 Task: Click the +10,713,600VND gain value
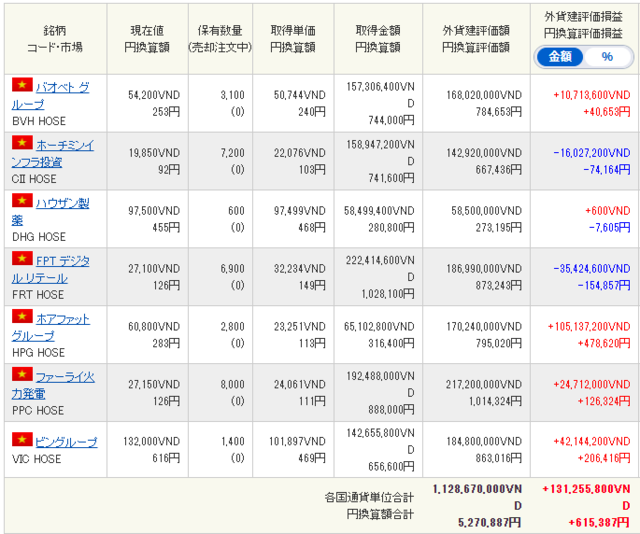click(592, 95)
